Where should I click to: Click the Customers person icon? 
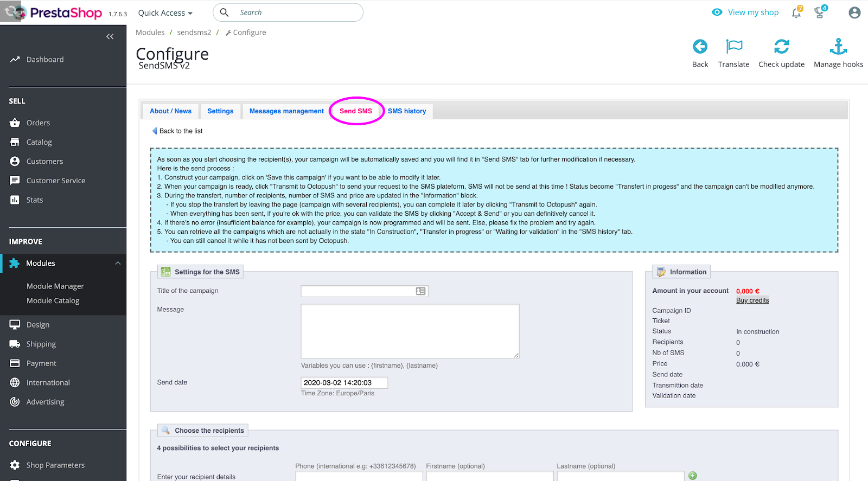pyautogui.click(x=15, y=161)
